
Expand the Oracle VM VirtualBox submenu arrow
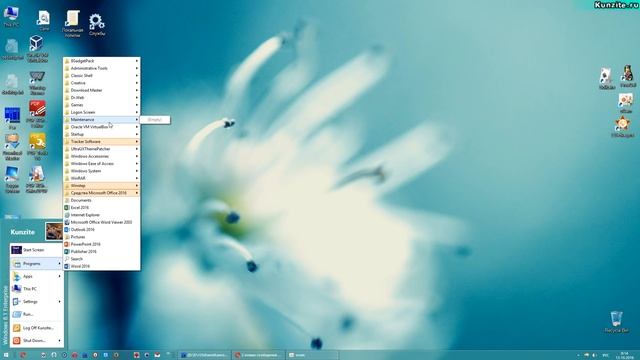point(137,127)
